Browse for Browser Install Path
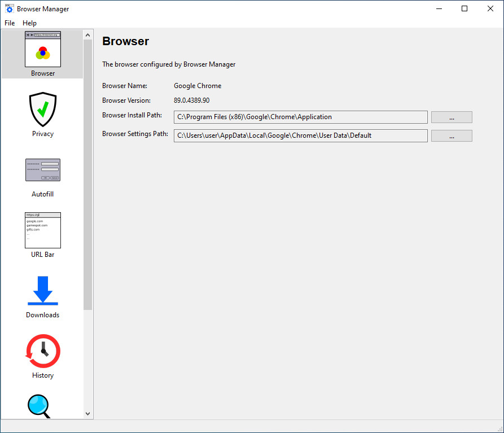The height and width of the screenshot is (433, 504). (x=452, y=117)
